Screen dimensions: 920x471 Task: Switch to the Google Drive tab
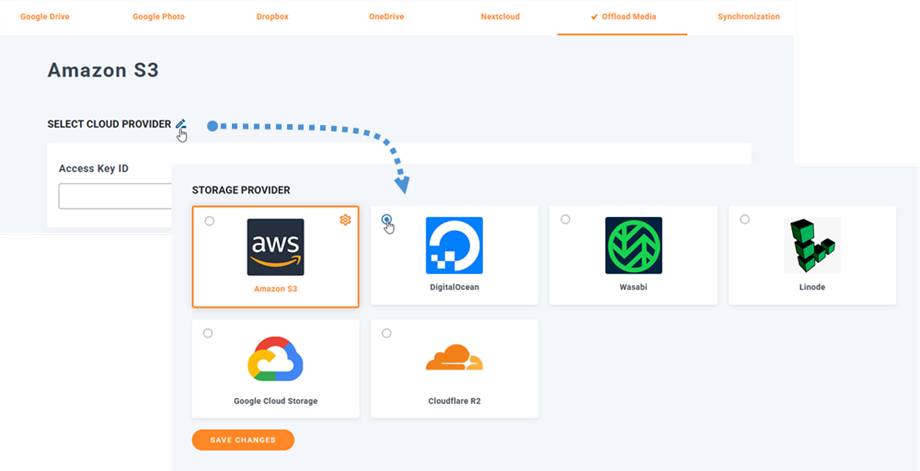click(x=43, y=17)
